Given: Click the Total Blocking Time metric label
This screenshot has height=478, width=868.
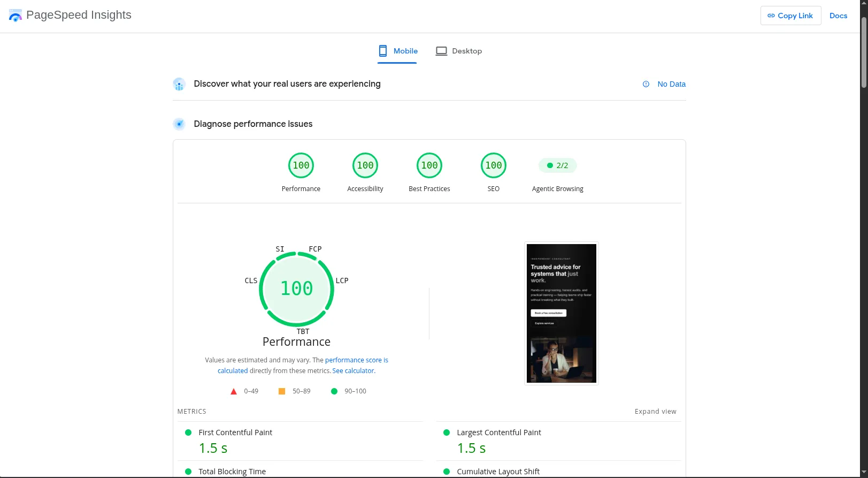Looking at the screenshot, I should pos(232,472).
